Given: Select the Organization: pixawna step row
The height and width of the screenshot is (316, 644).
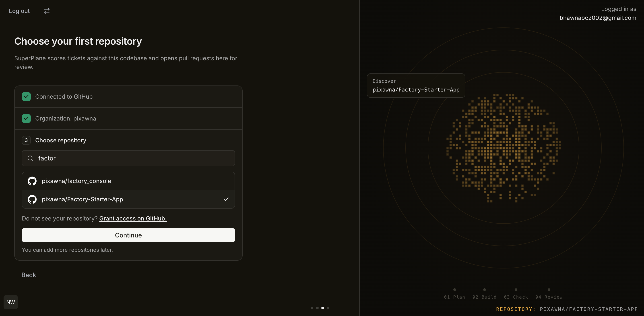Looking at the screenshot, I should (x=128, y=118).
